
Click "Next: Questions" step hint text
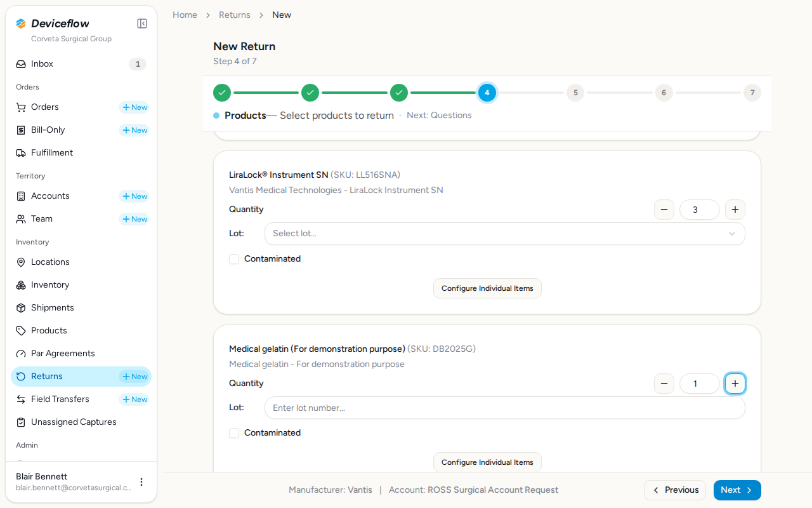click(x=439, y=116)
